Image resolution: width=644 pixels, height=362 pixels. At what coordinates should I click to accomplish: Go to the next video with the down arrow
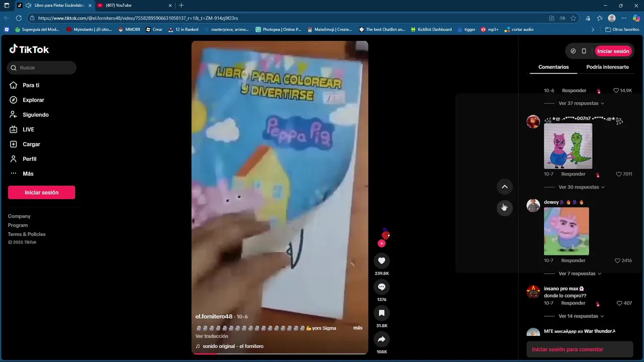click(x=505, y=207)
